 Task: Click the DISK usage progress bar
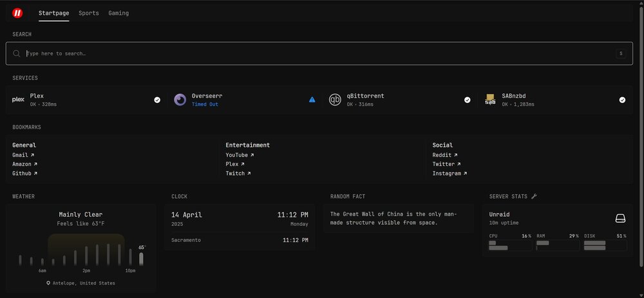[605, 245]
